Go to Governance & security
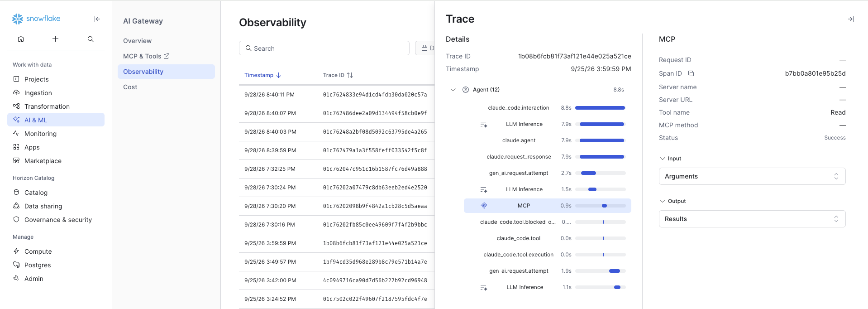868x309 pixels. (56, 219)
